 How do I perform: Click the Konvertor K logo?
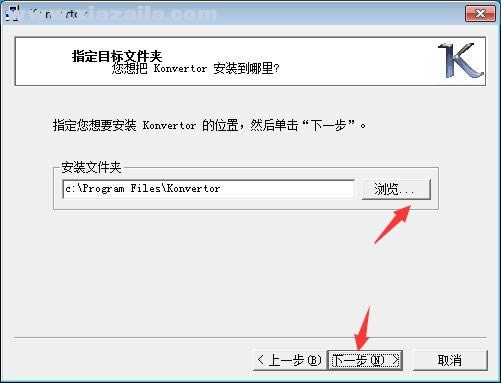(x=461, y=60)
